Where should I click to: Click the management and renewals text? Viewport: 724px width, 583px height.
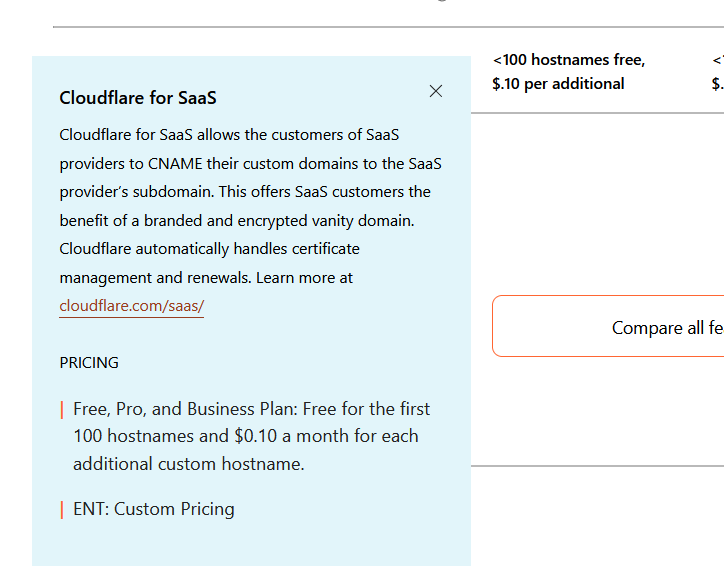[155, 277]
